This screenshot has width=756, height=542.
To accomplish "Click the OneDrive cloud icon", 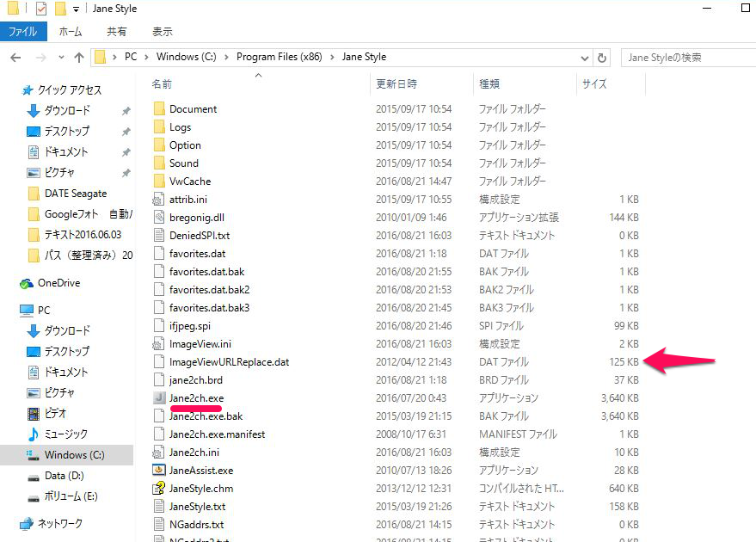I will click(27, 284).
